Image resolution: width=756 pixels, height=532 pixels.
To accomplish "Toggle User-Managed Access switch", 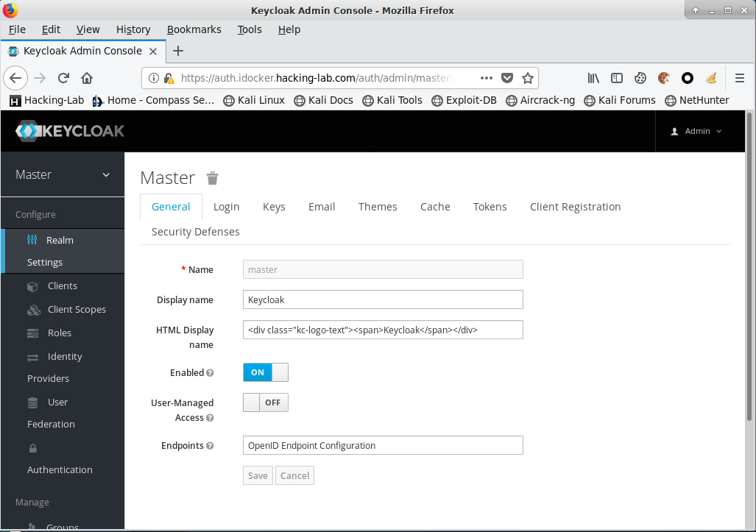I will 266,402.
